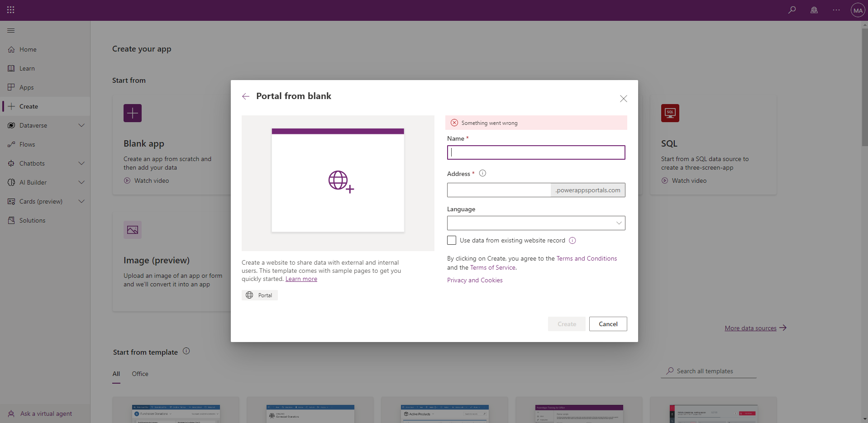The width and height of the screenshot is (868, 423).
Task: Go to Solutions in the sidebar
Action: coord(32,220)
